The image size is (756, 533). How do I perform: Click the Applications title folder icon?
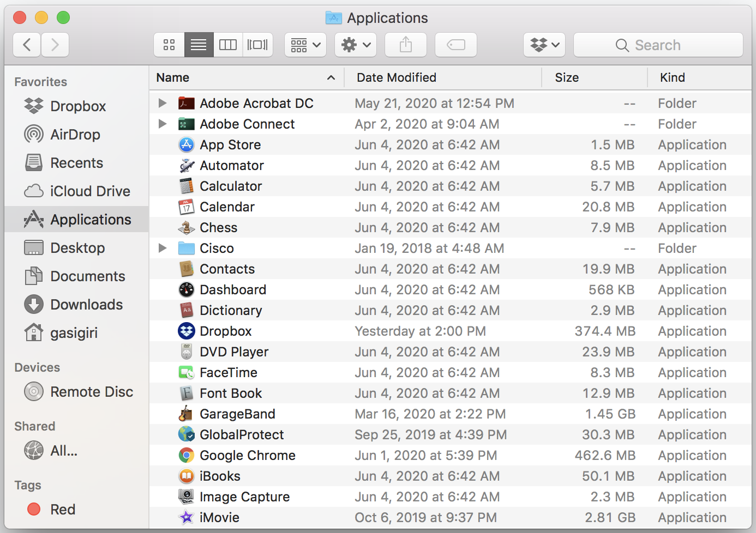point(333,18)
